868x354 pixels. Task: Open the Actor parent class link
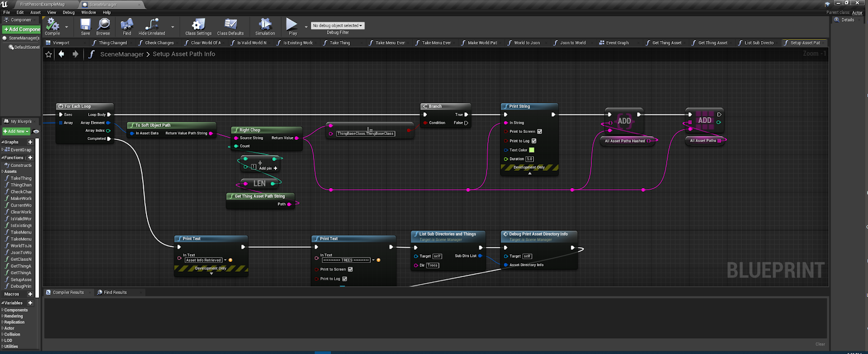click(x=857, y=12)
